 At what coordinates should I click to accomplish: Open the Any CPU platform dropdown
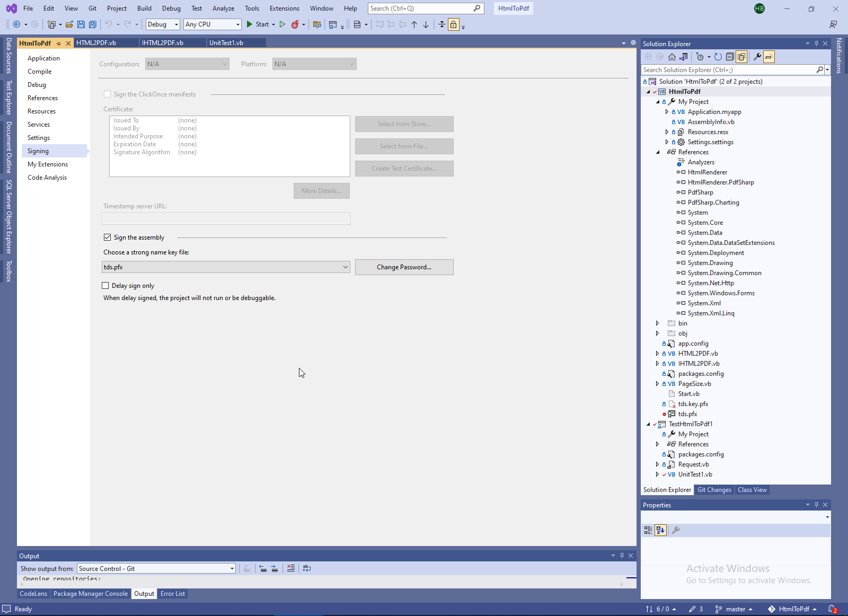213,24
